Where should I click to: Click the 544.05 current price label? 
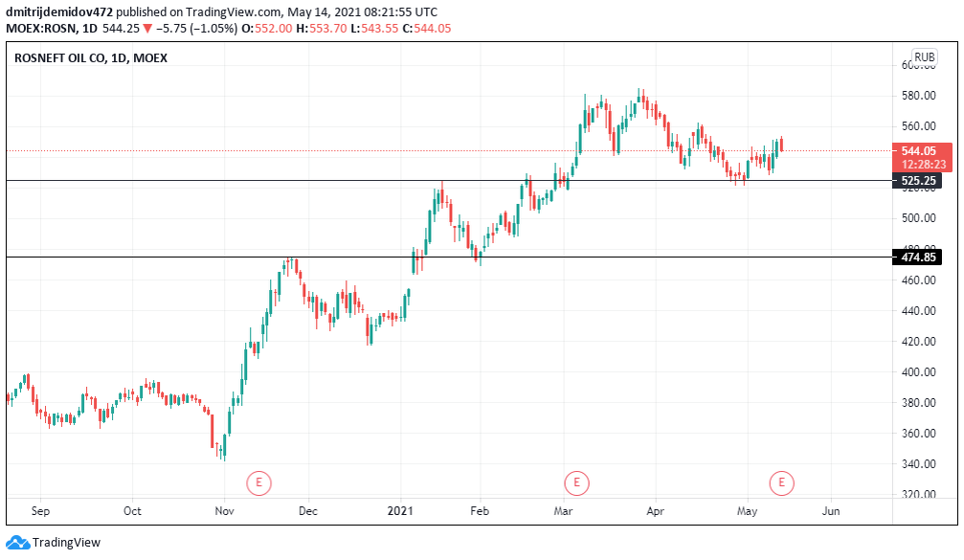tap(919, 150)
